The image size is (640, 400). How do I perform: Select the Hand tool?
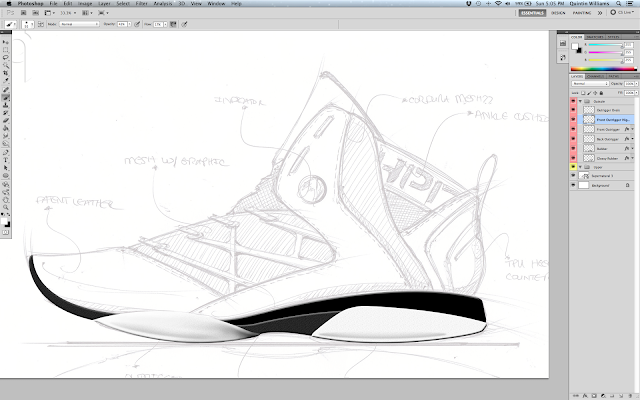(6, 200)
